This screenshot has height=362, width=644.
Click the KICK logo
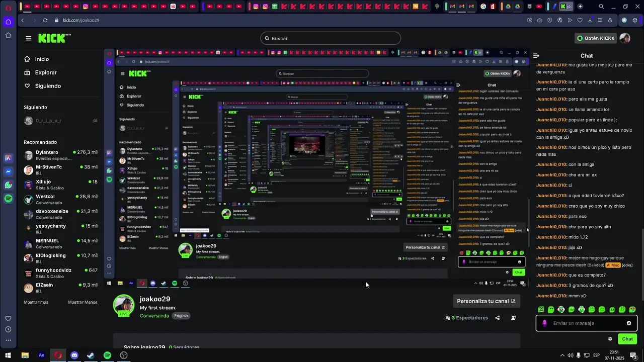click(54, 38)
